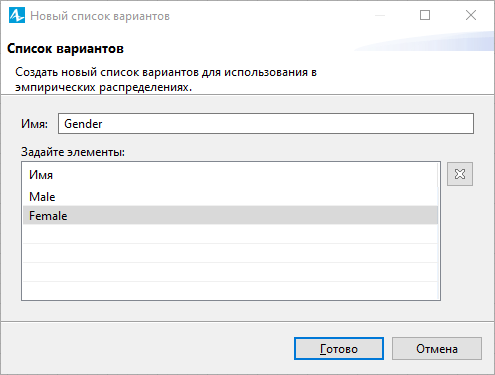Cancel with the Отмена button
495x375 pixels.
437,349
